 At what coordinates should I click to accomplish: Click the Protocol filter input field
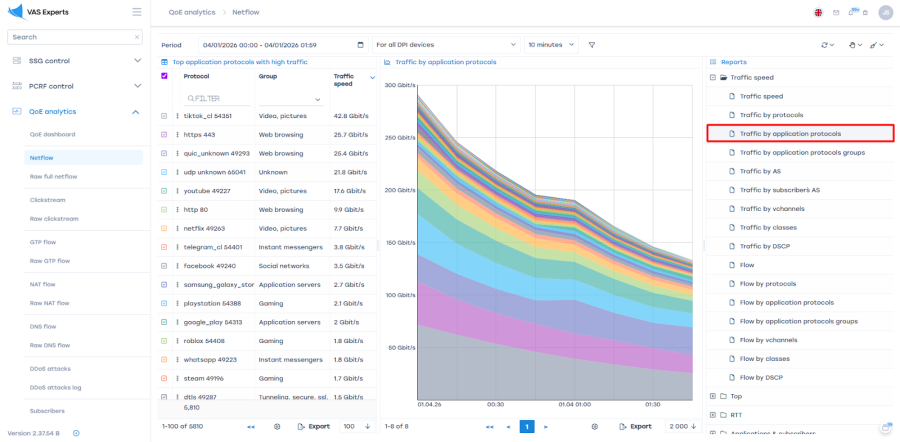pyautogui.click(x=218, y=99)
